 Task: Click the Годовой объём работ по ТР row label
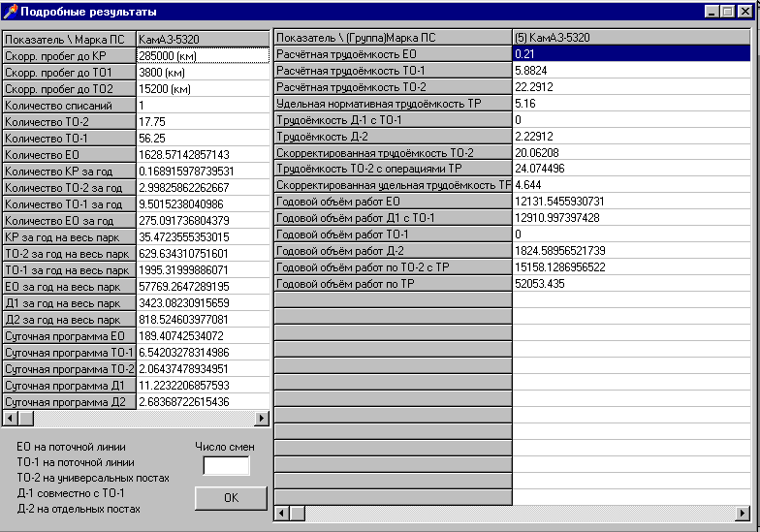click(x=394, y=284)
